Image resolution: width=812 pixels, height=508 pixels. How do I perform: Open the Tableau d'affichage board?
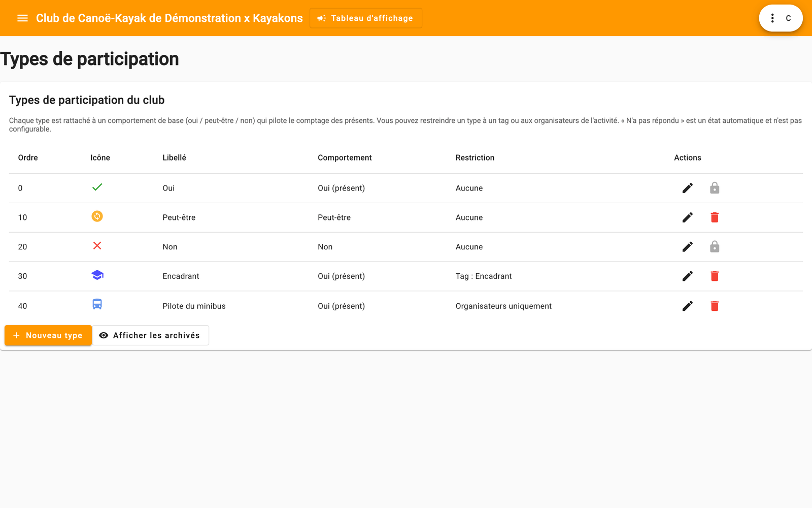click(x=365, y=18)
